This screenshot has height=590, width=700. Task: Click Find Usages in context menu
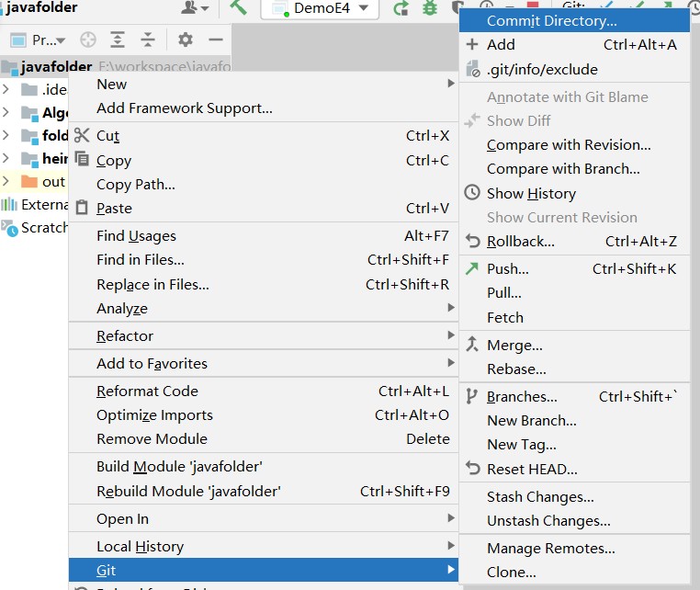136,235
